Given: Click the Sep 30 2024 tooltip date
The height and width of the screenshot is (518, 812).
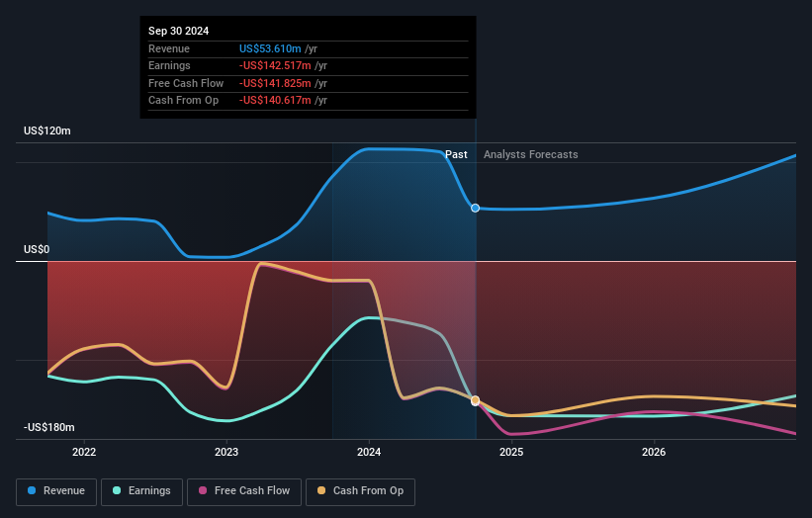Looking at the screenshot, I should coord(179,31).
